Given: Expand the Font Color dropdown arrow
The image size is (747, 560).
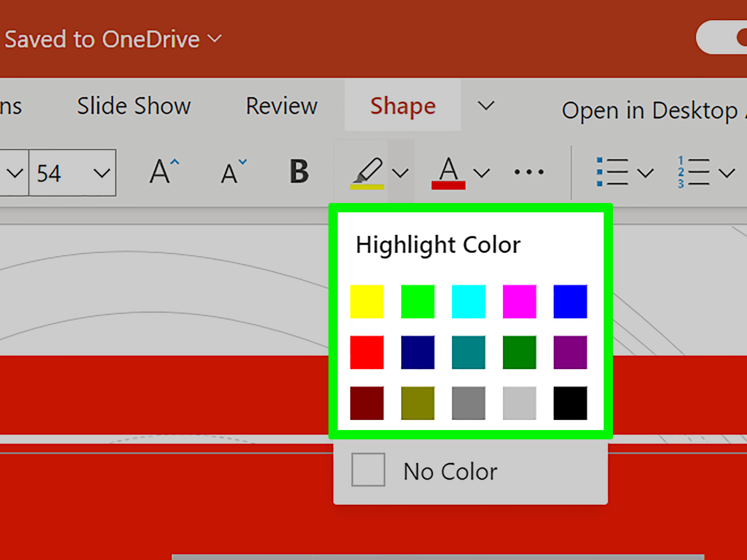Looking at the screenshot, I should click(x=481, y=173).
